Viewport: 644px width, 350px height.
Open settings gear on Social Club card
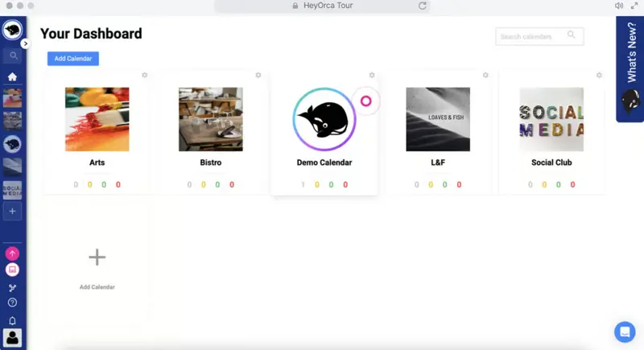[599, 75]
